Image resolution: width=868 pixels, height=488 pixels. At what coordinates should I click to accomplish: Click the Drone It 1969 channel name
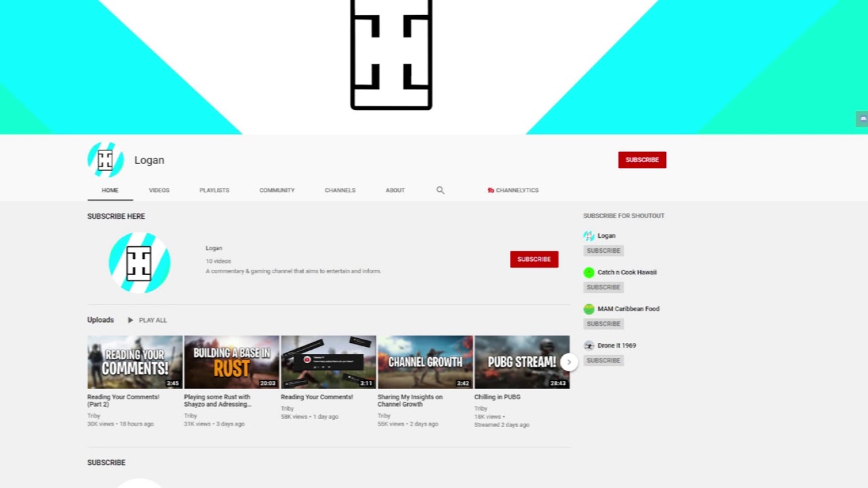point(617,346)
